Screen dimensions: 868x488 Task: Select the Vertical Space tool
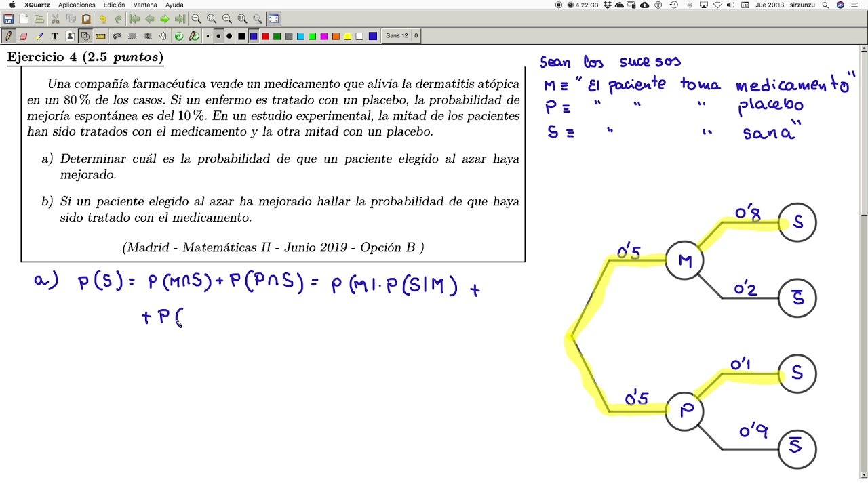tap(148, 36)
